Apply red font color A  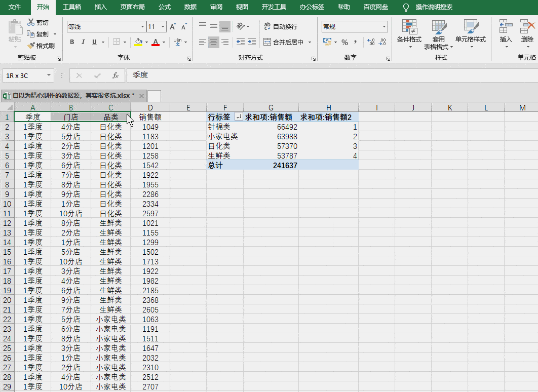(156, 42)
